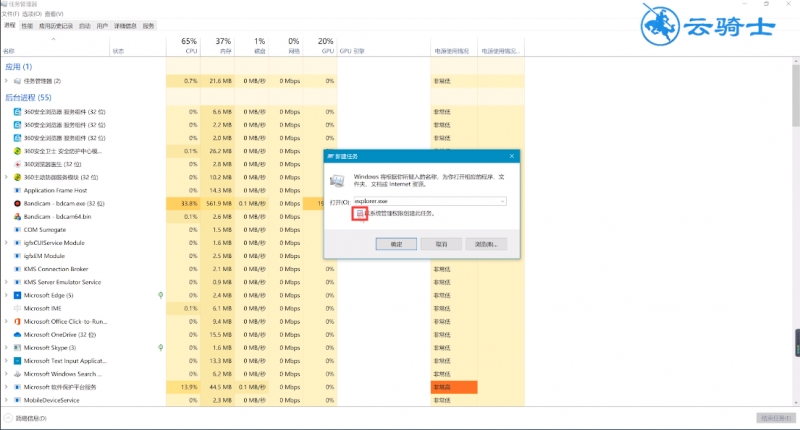
Task: Expand the Microsoft Office Click-to-Run row
Action: point(6,321)
